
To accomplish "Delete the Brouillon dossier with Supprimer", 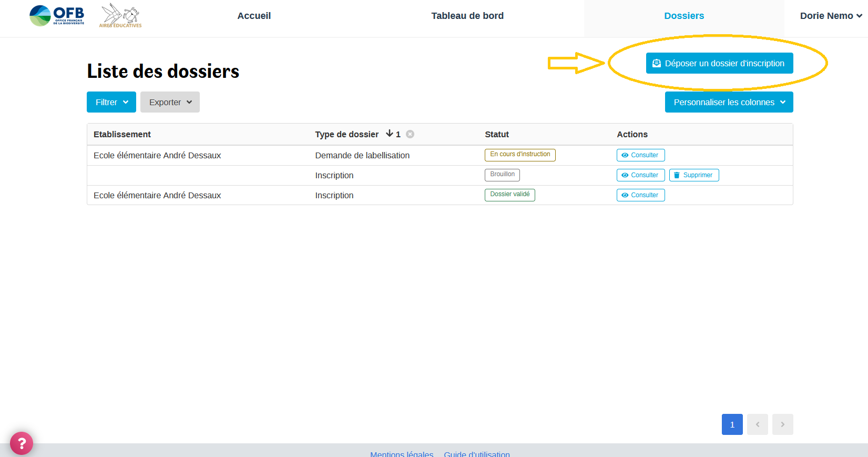I will coord(693,175).
